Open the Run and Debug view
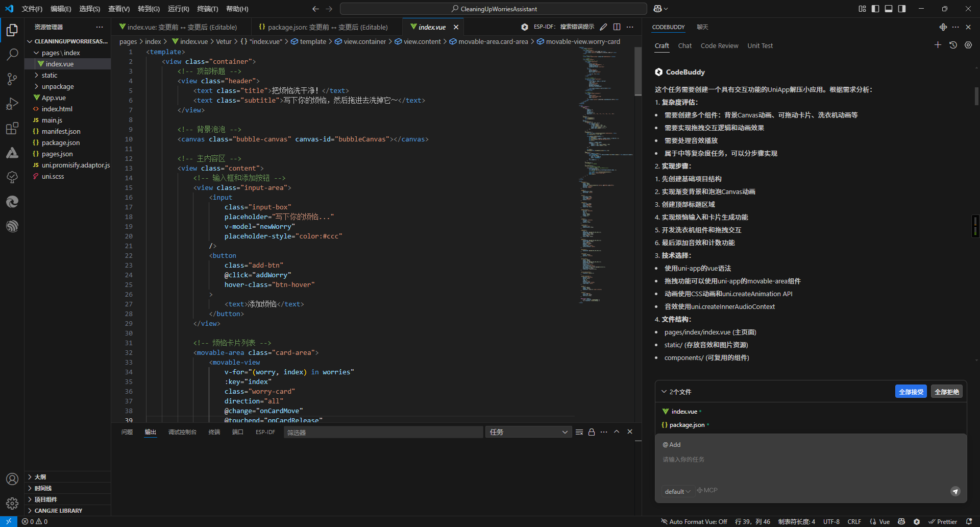The width and height of the screenshot is (980, 527). pos(12,104)
